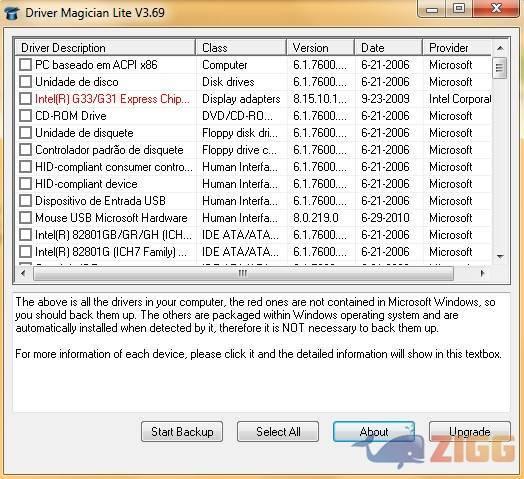Click the Select All button

click(x=278, y=432)
